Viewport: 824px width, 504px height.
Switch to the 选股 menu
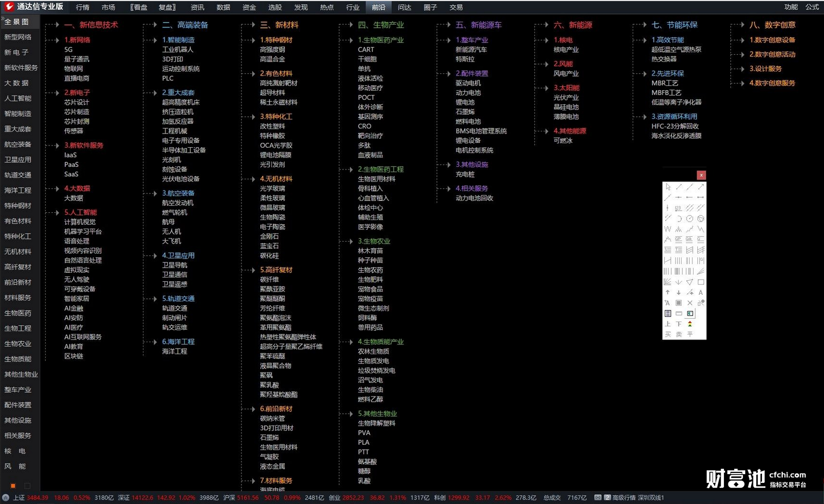coord(275,7)
